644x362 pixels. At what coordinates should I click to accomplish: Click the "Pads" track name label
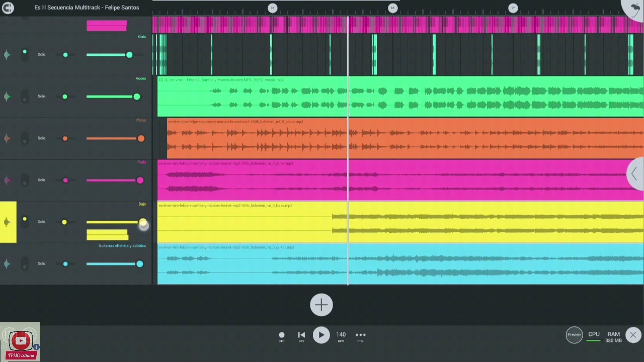(141, 162)
